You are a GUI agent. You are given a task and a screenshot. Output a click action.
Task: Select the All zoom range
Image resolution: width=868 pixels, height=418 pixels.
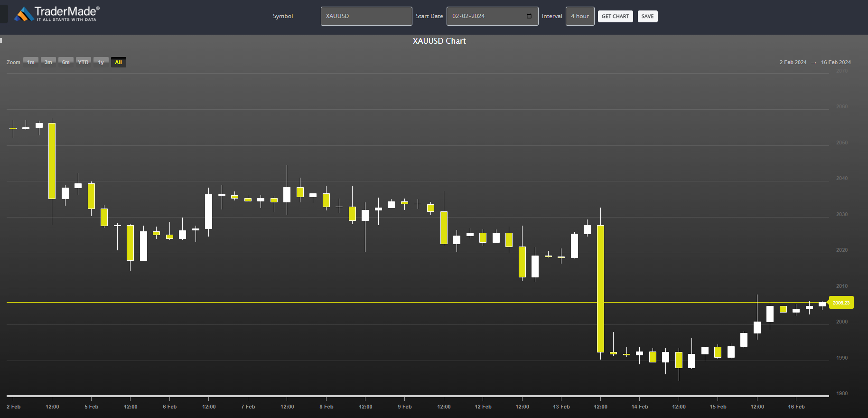pos(119,62)
